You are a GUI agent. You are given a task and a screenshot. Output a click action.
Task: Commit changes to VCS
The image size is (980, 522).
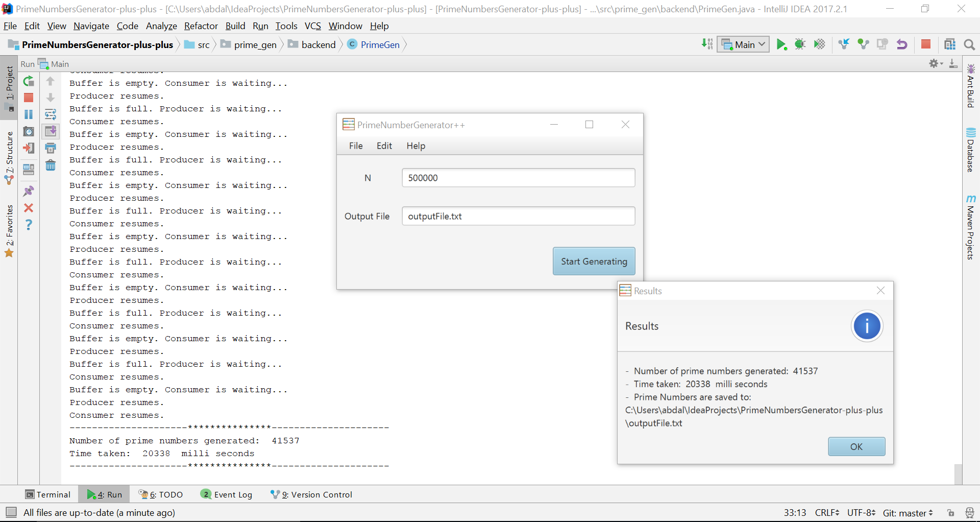coord(863,44)
